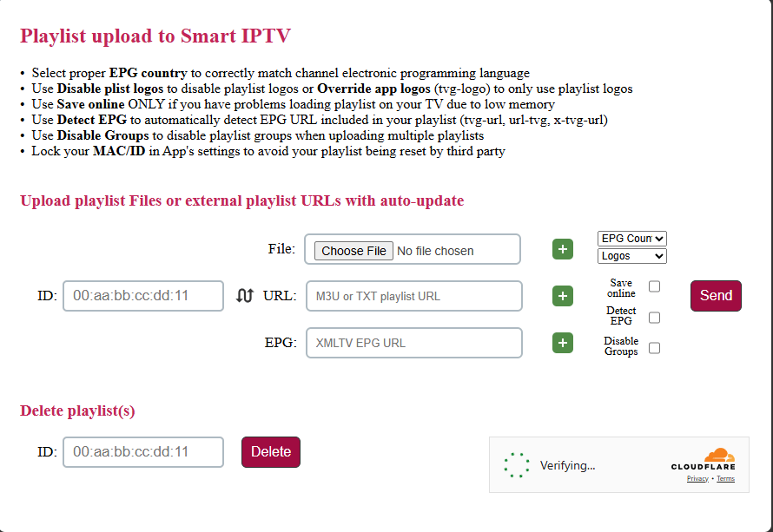Click the Cloudflare verifying spinner
773x532 pixels.
point(517,465)
